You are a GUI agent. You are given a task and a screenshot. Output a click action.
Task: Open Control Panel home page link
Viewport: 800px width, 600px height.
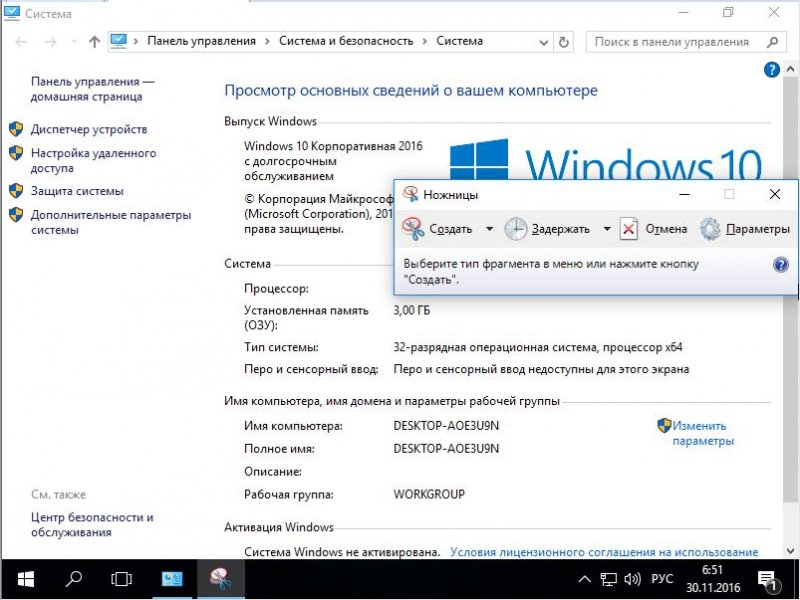92,89
